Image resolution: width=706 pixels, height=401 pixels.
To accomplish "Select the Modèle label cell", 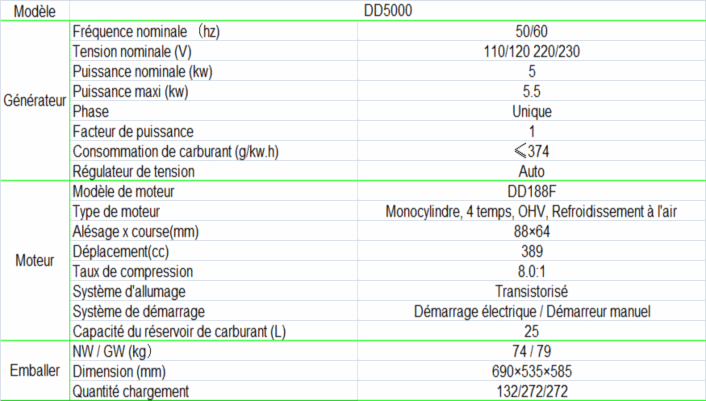I will pyautogui.click(x=34, y=12).
